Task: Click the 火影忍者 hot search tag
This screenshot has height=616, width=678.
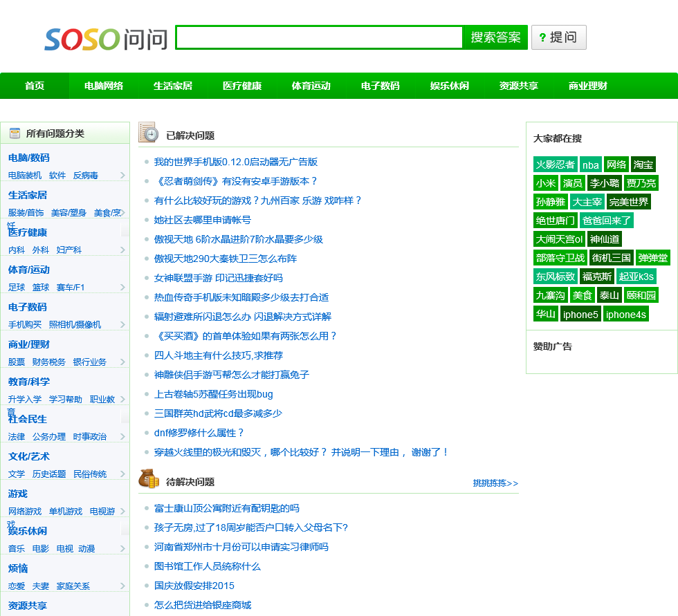Action: point(555,165)
